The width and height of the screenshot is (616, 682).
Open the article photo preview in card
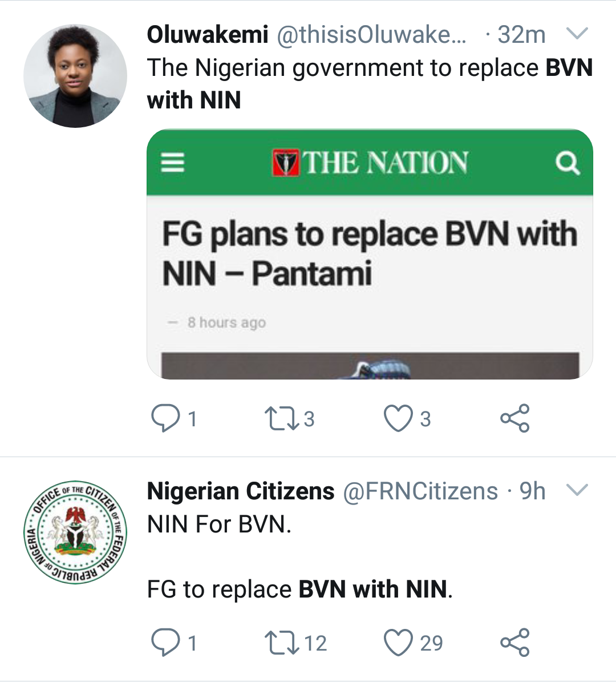(x=370, y=366)
